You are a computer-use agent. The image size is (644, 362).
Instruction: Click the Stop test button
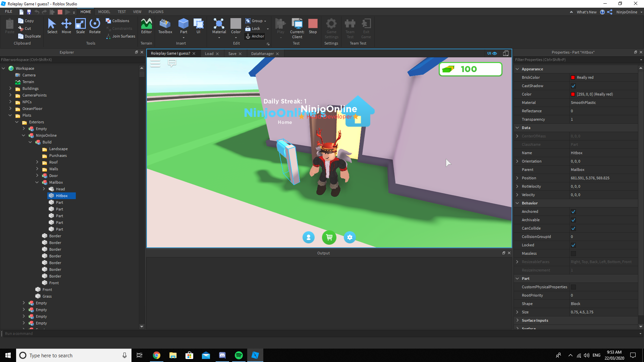313,26
